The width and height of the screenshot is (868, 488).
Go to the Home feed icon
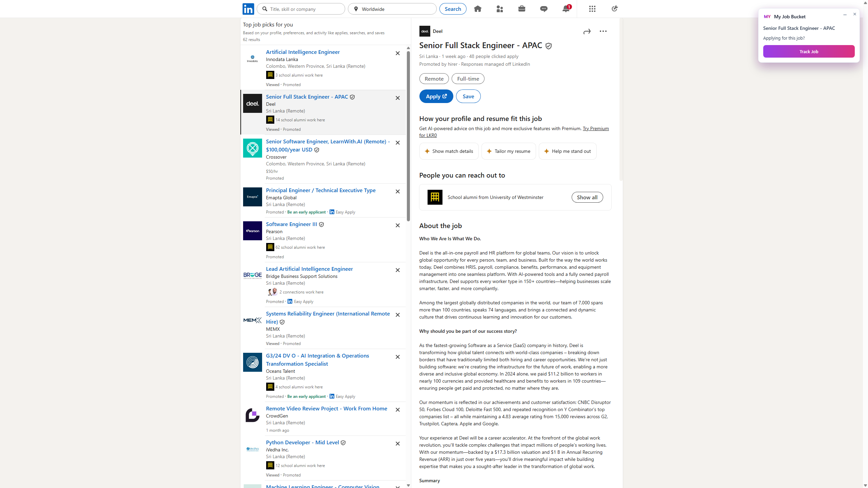[478, 9]
